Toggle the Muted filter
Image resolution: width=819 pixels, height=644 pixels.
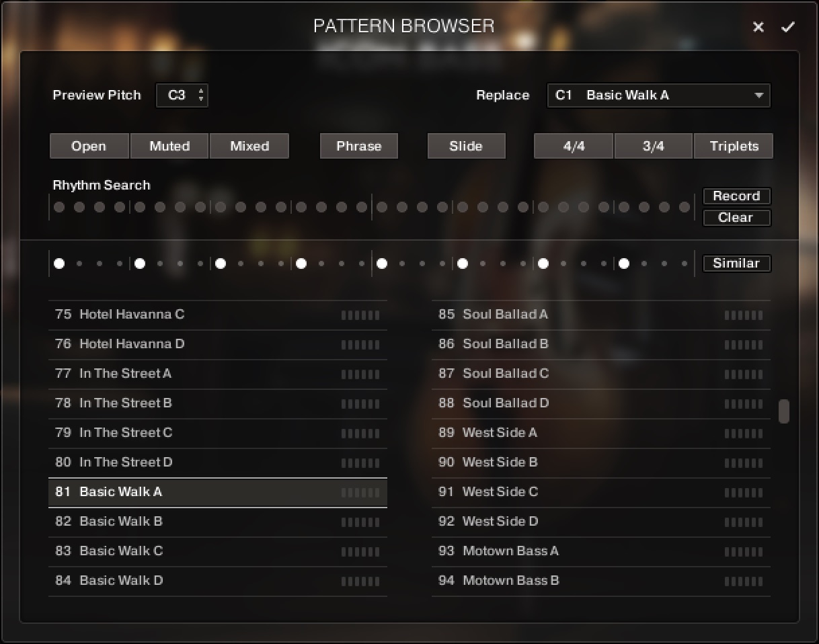[x=169, y=146]
